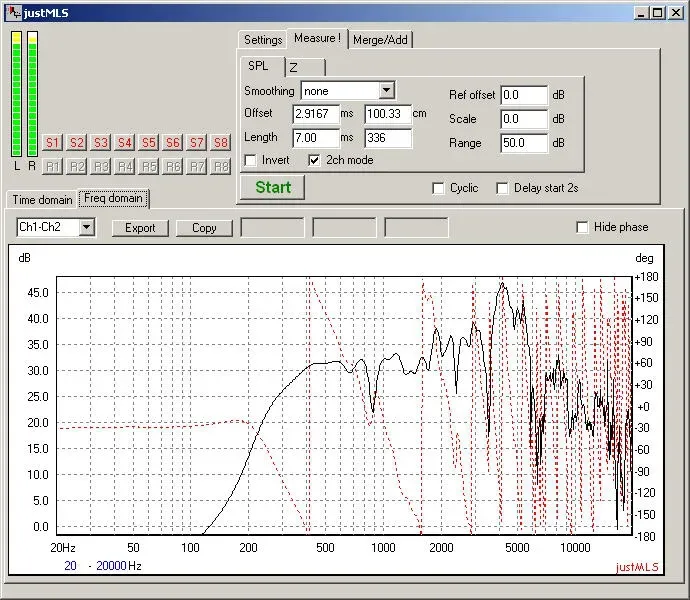
Task: Click the Ref offset dB field
Action: (x=525, y=95)
